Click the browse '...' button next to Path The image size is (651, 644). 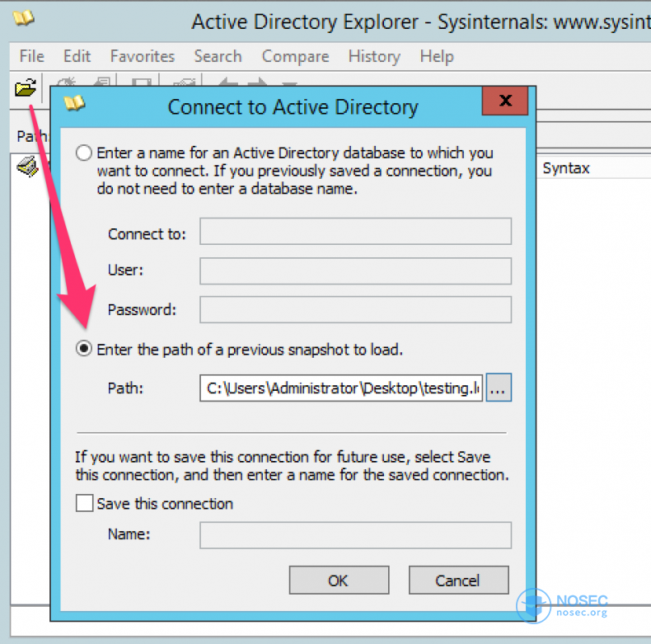coord(499,388)
